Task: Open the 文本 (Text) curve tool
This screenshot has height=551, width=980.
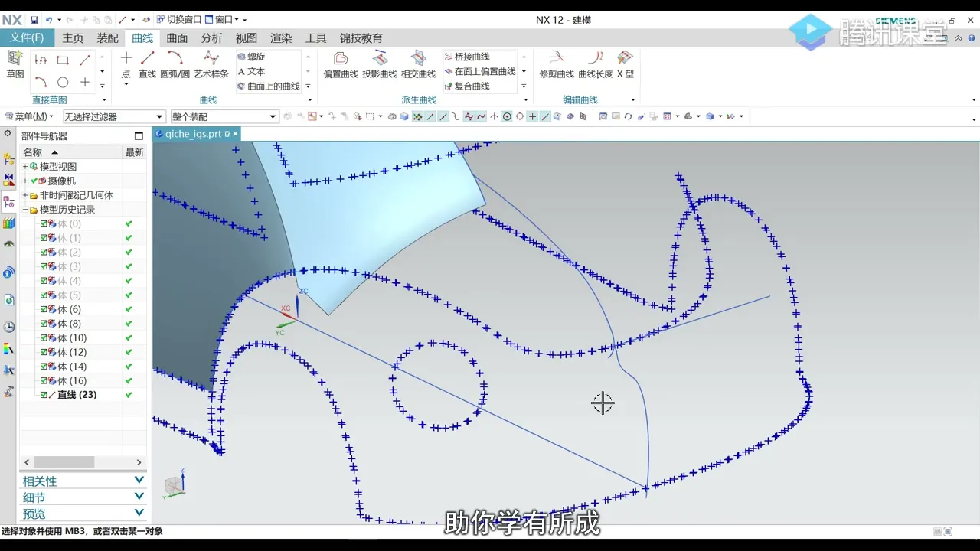Action: pos(253,71)
